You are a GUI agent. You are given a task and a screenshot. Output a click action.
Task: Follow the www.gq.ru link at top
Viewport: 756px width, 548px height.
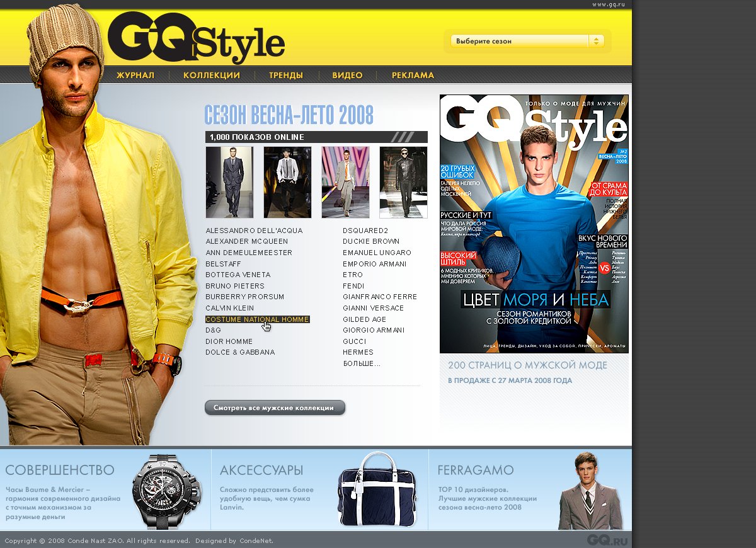pyautogui.click(x=609, y=4)
